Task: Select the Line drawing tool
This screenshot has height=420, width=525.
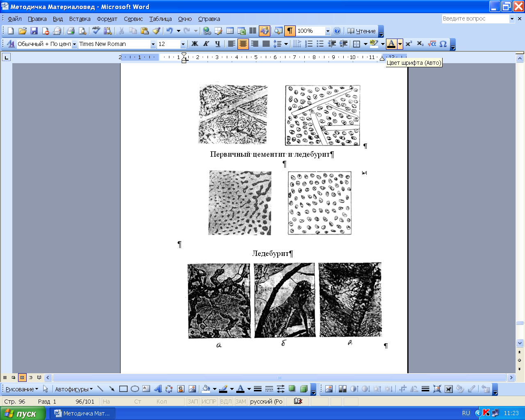Action: 100,389
